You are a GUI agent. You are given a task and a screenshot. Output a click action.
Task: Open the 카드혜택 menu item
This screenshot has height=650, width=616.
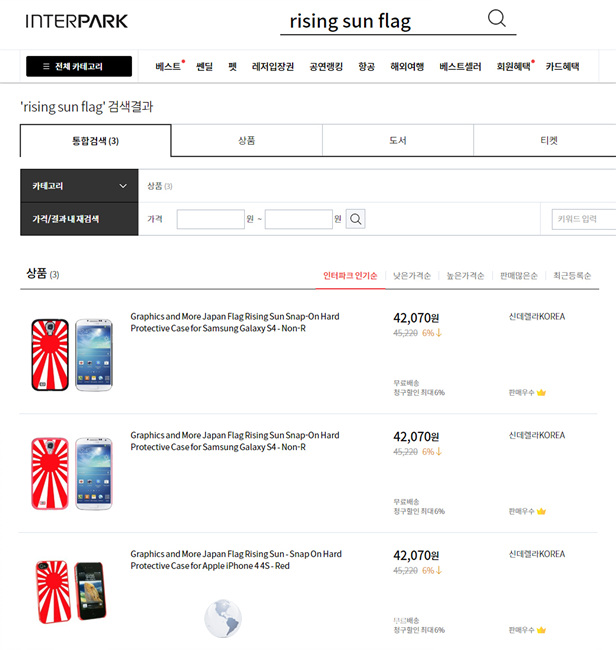click(562, 66)
